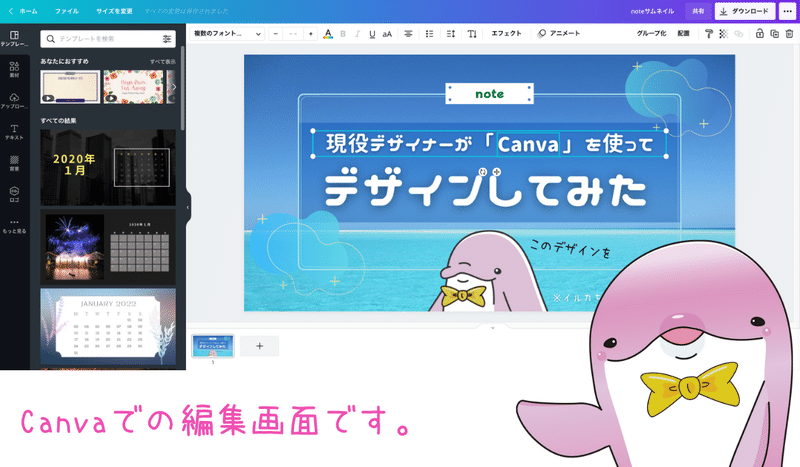This screenshot has height=467, width=800.
Task: Show next recommended templates arrow
Action: coord(174,87)
